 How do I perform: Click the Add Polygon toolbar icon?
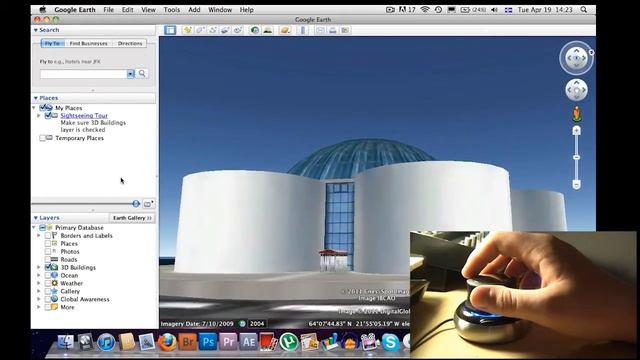200,30
